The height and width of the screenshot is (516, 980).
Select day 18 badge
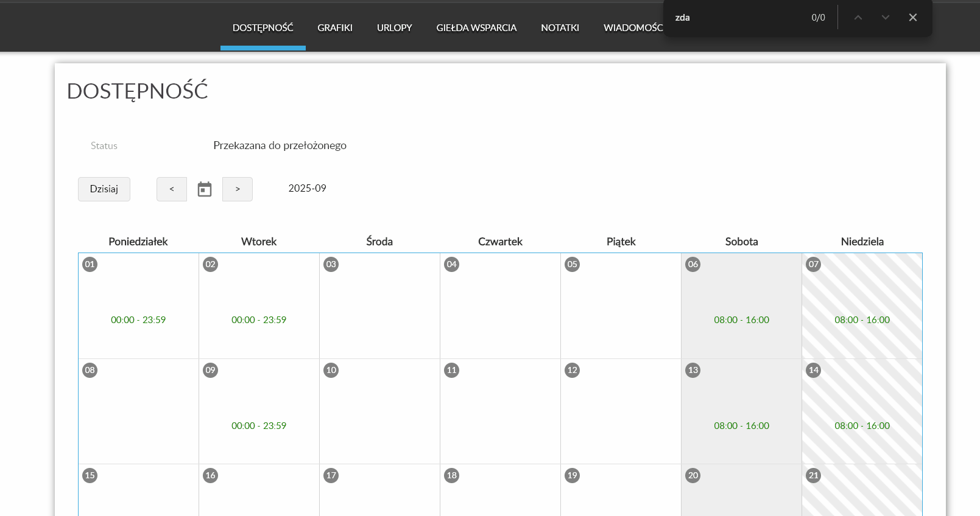coord(451,475)
